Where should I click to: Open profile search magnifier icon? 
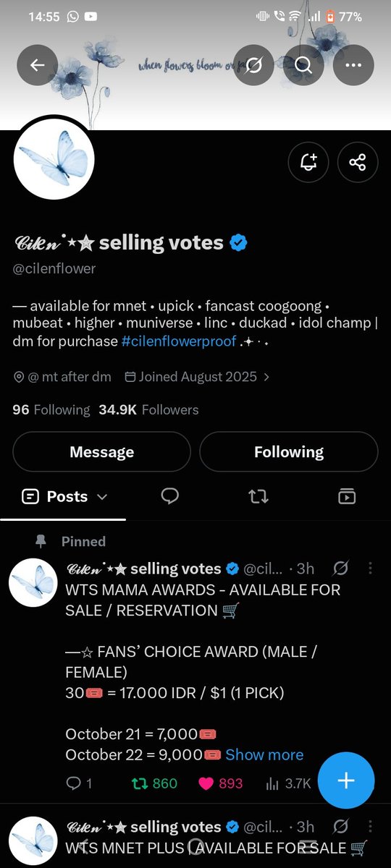[x=303, y=65]
